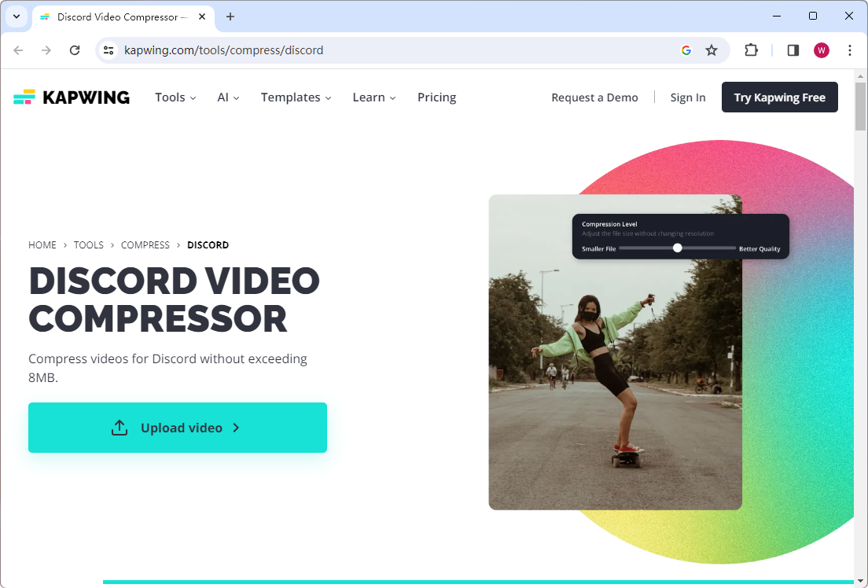Click the page vertical scrollbar thumb
Viewport: 868px width, 588px height.
[x=860, y=106]
